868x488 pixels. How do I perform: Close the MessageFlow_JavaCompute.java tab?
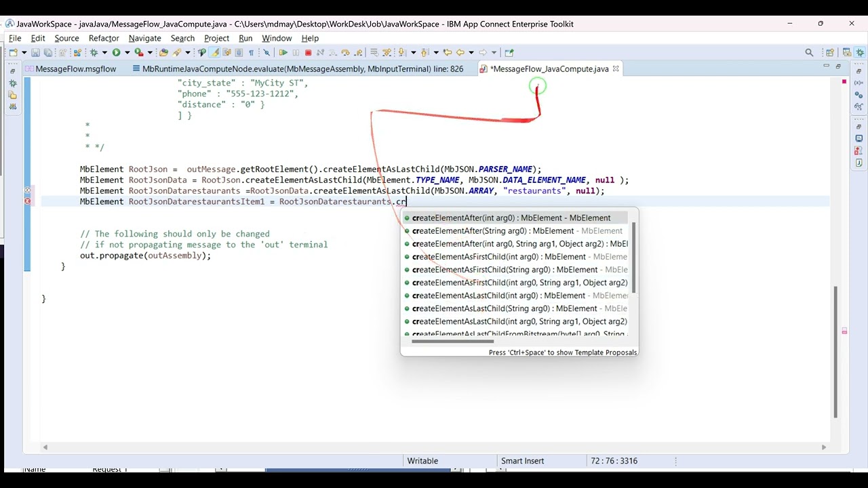616,68
